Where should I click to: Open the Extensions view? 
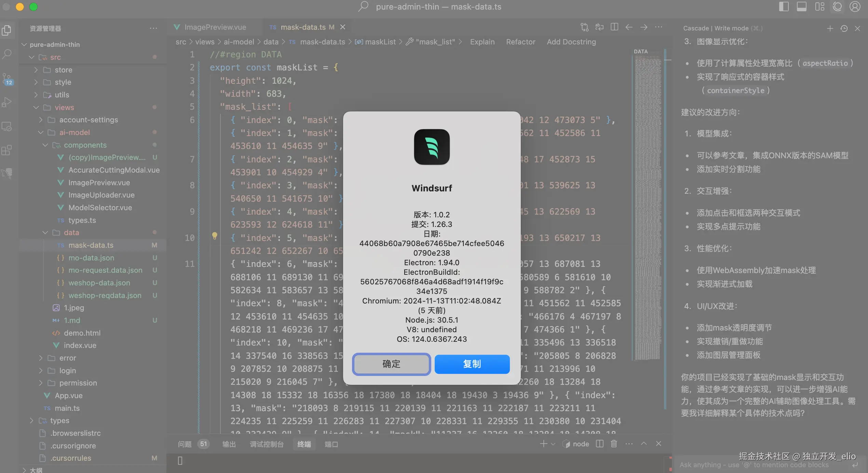click(7, 150)
